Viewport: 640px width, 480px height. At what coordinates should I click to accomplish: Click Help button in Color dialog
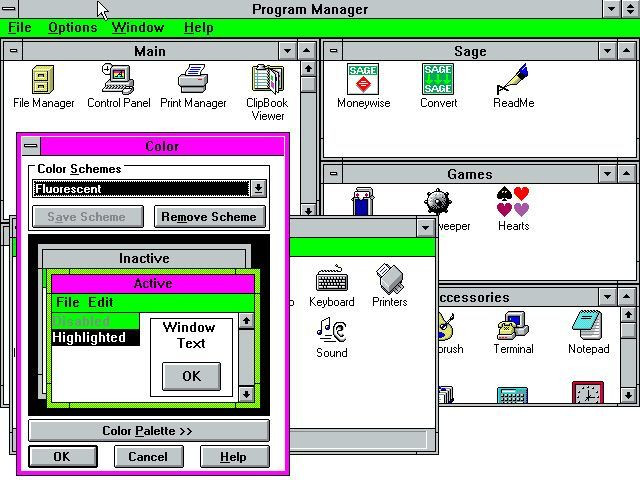pyautogui.click(x=234, y=456)
